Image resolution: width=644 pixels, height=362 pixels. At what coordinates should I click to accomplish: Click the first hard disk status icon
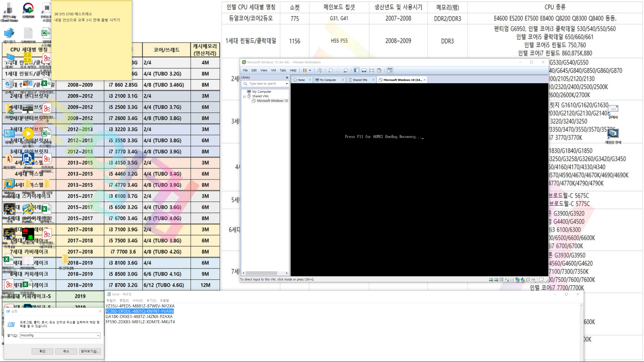coord(491,280)
